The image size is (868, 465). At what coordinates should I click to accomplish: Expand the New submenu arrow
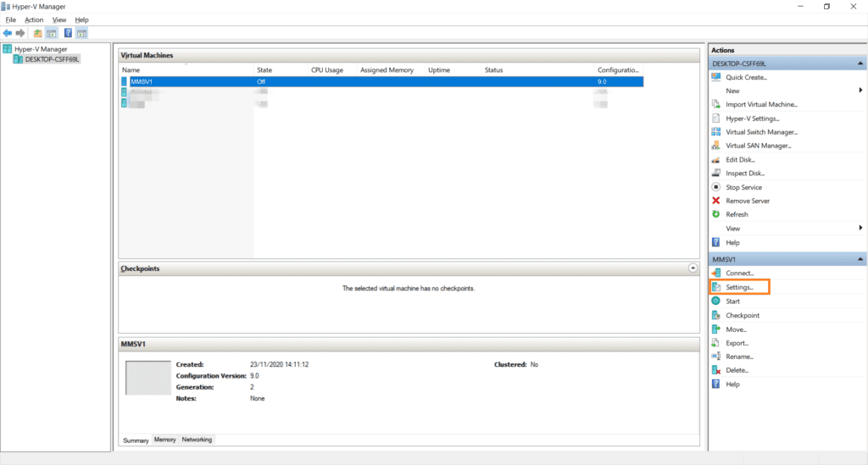[x=860, y=90]
